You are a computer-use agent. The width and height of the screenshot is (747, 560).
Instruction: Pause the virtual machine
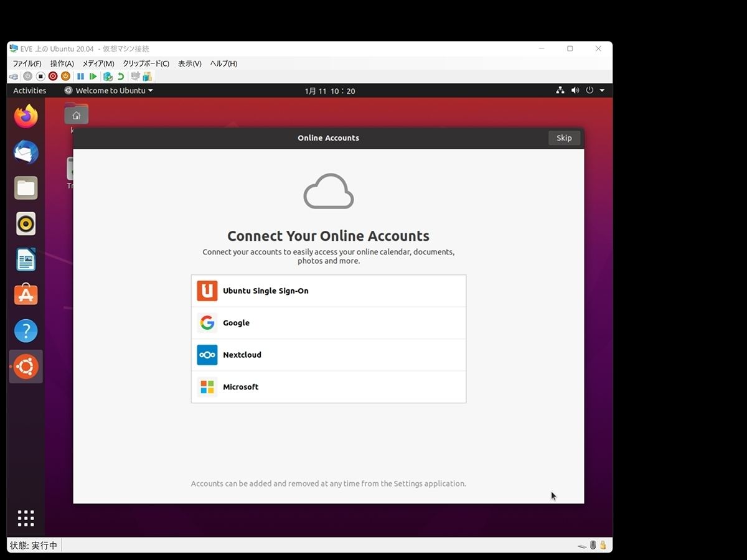coord(80,77)
